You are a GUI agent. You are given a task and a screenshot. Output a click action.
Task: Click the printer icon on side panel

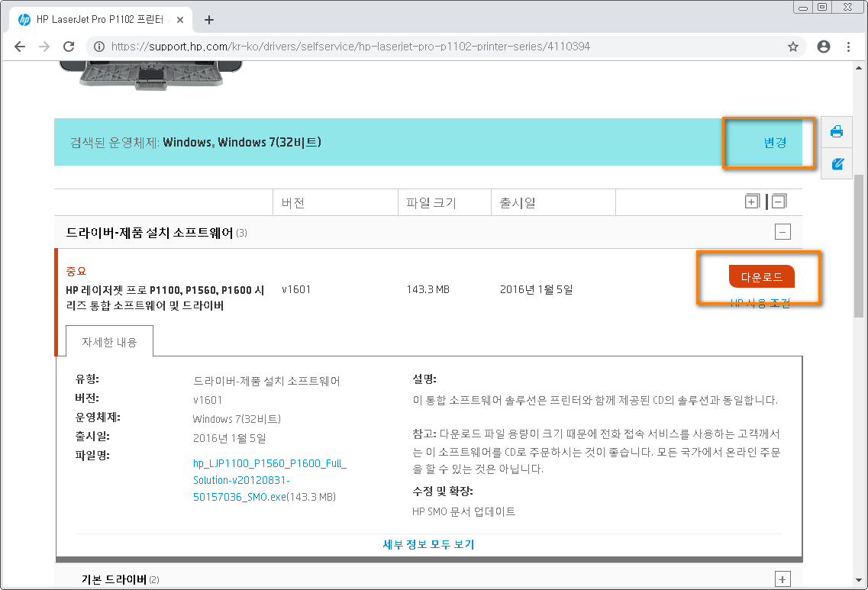click(837, 132)
